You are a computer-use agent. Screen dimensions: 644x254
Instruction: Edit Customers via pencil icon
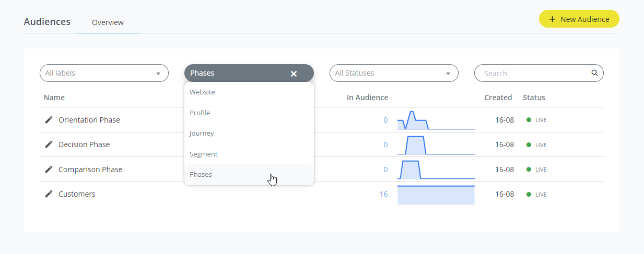click(49, 194)
